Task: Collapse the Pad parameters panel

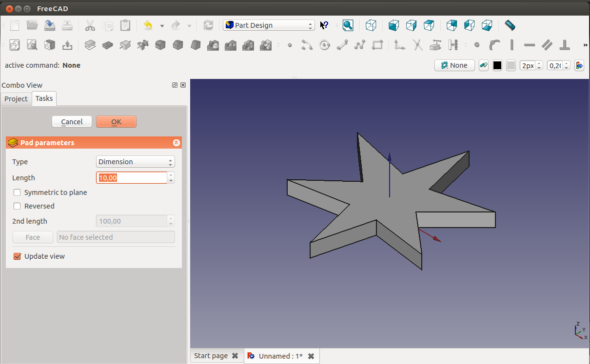Action: pyautogui.click(x=177, y=143)
